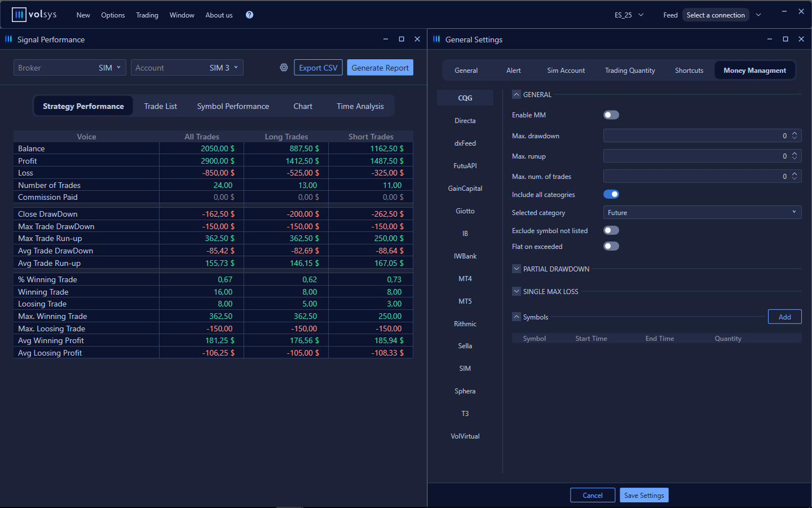Open the Trading menu

click(147, 15)
